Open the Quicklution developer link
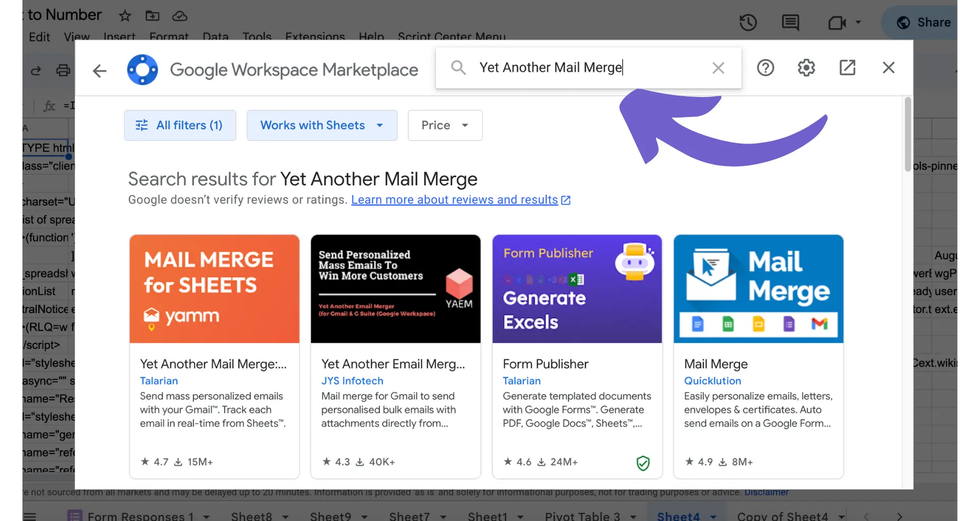Image resolution: width=980 pixels, height=521 pixels. click(713, 381)
